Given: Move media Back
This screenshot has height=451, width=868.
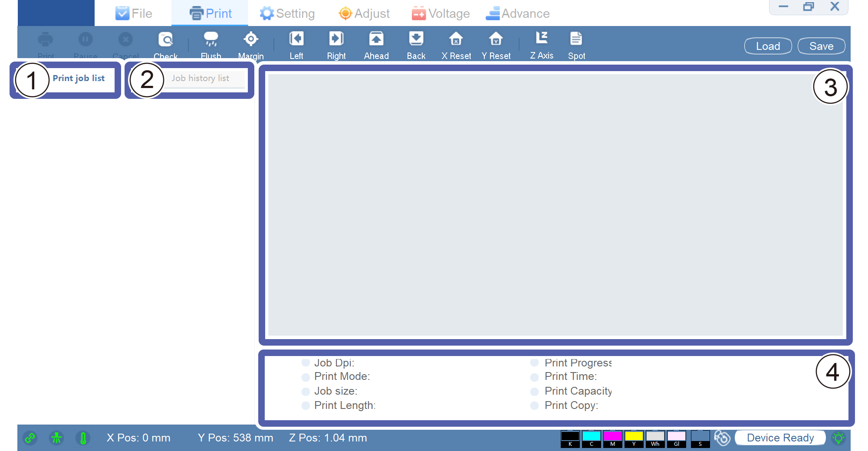Looking at the screenshot, I should 416,42.
